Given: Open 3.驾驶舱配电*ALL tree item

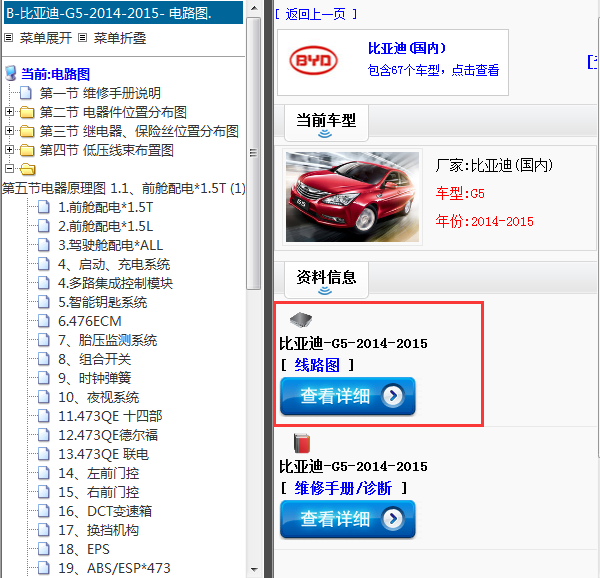Looking at the screenshot, I should (111, 245).
